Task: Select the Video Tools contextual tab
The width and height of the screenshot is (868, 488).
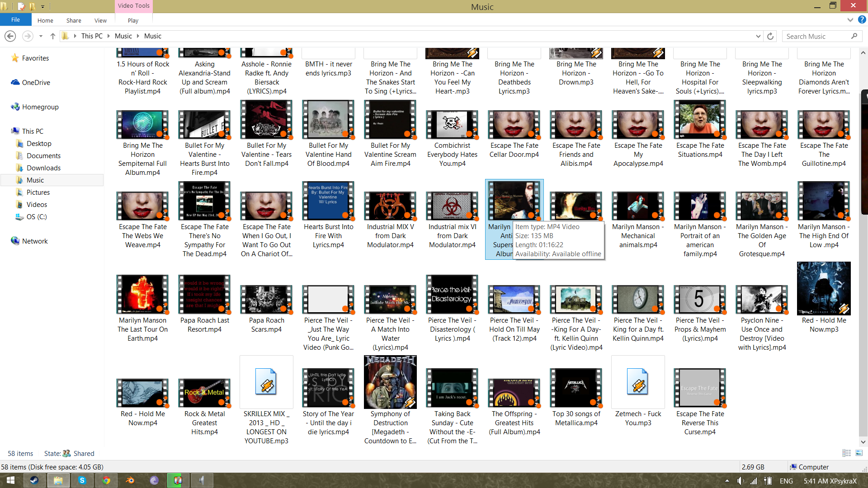Action: click(x=133, y=6)
